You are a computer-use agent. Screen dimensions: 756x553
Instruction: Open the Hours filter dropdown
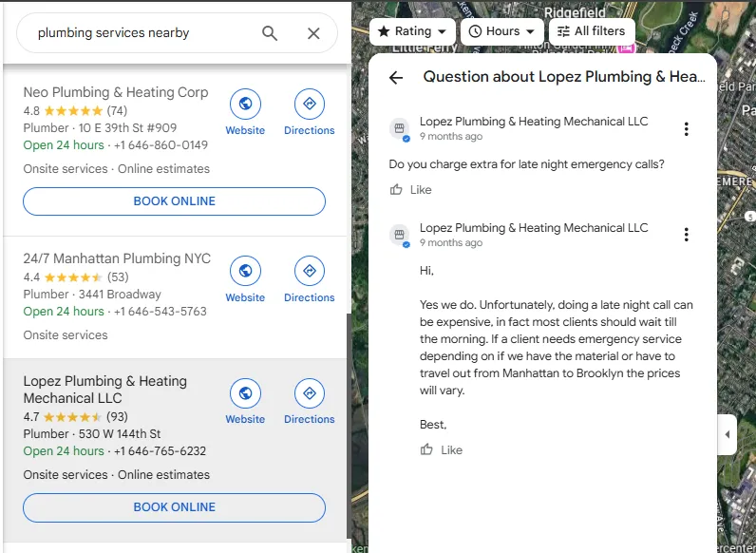click(501, 31)
